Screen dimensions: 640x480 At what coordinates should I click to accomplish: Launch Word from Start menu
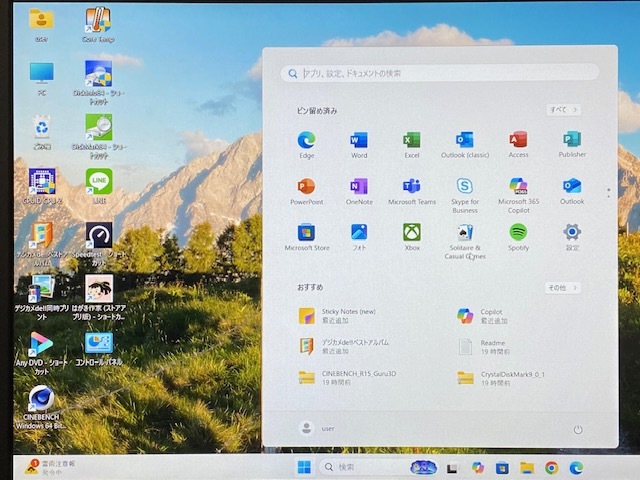(359, 145)
